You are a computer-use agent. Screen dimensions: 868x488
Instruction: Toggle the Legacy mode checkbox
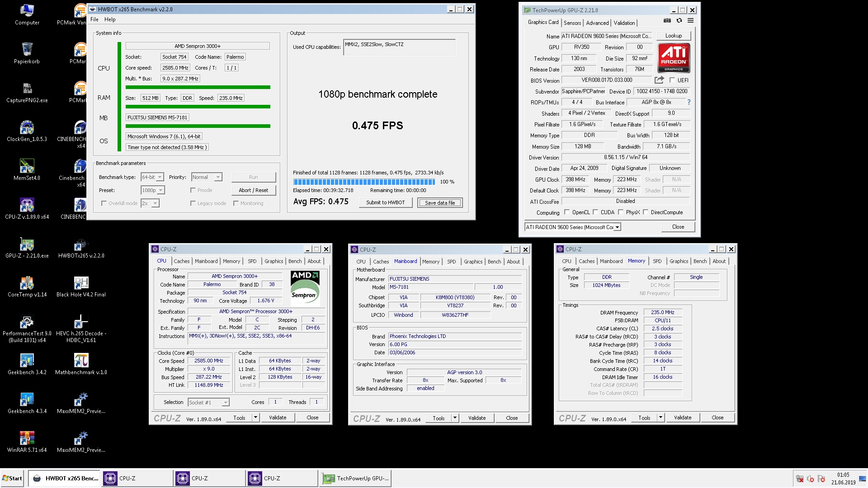(193, 203)
